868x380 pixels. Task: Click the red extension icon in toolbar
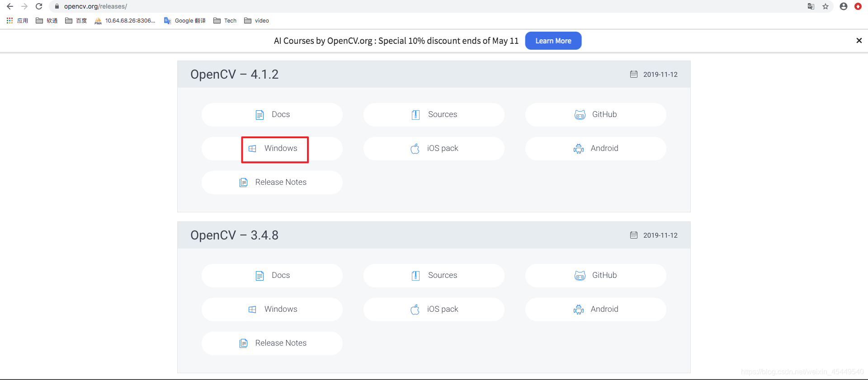[x=858, y=6]
